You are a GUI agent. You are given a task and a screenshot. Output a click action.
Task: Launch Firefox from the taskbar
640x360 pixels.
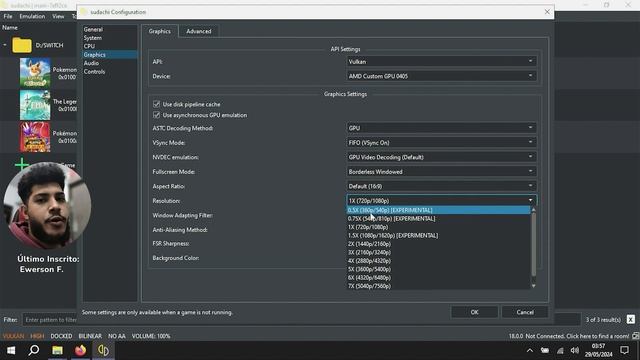point(80,350)
